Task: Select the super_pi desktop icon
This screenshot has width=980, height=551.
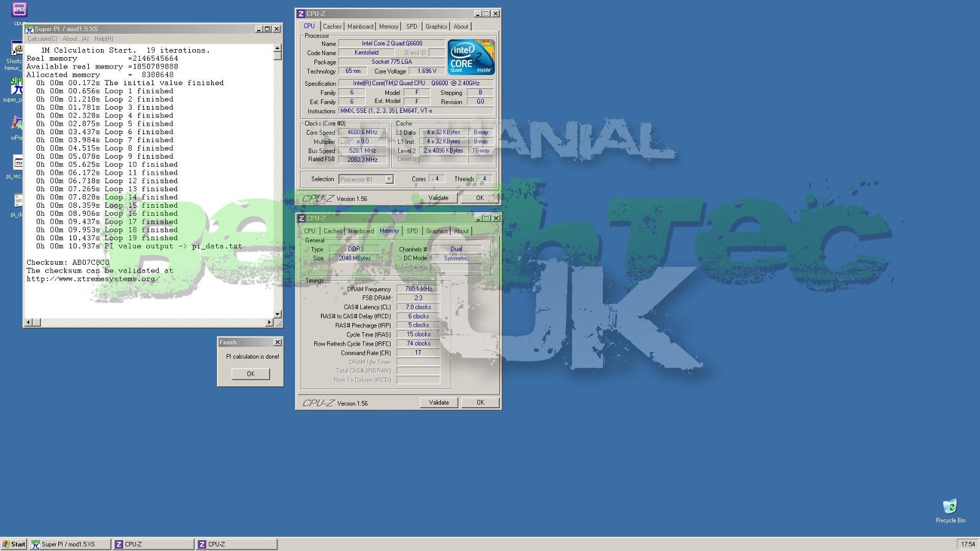Action: (16, 86)
